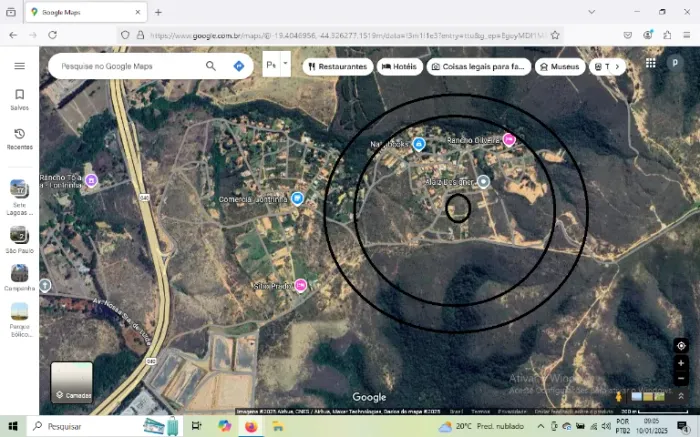
Task: Open the tracking protection shield icon
Action: click(125, 35)
